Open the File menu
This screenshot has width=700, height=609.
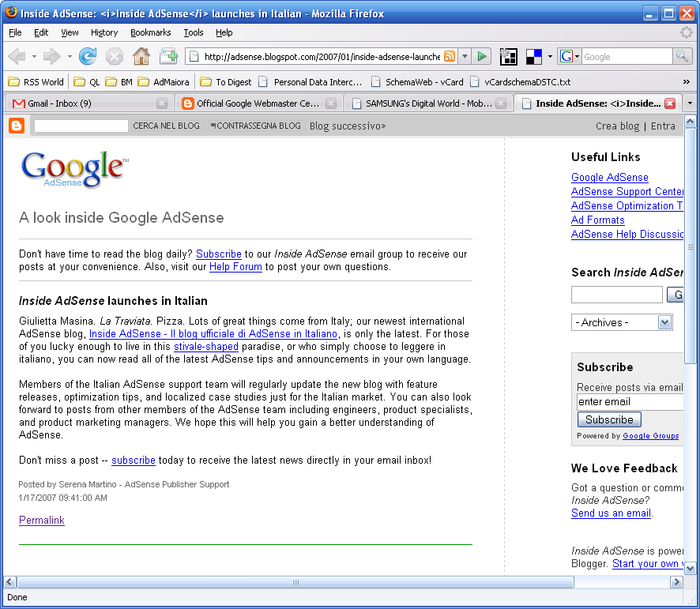click(15, 32)
